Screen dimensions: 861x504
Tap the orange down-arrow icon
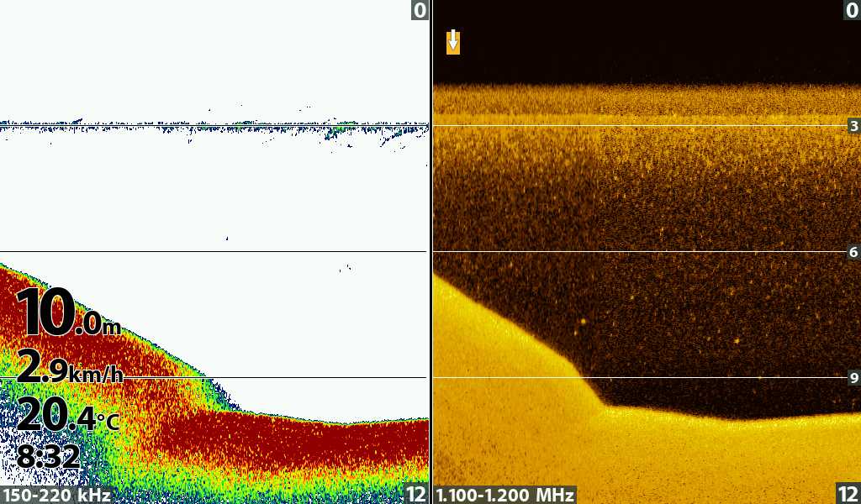click(453, 42)
